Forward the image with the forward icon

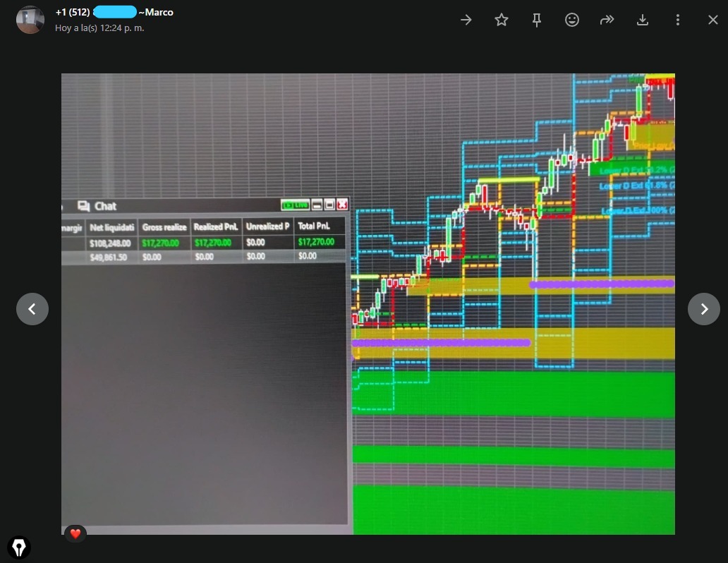click(x=607, y=20)
